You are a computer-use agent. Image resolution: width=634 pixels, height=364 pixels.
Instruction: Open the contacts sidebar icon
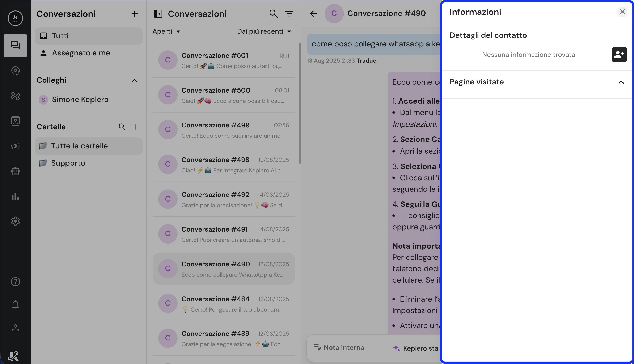coord(15,121)
